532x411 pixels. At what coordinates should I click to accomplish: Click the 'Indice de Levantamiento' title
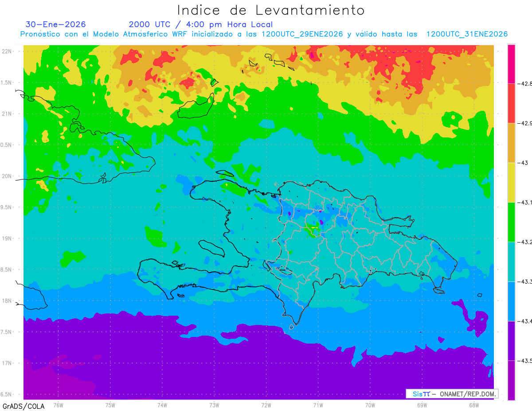271,10
